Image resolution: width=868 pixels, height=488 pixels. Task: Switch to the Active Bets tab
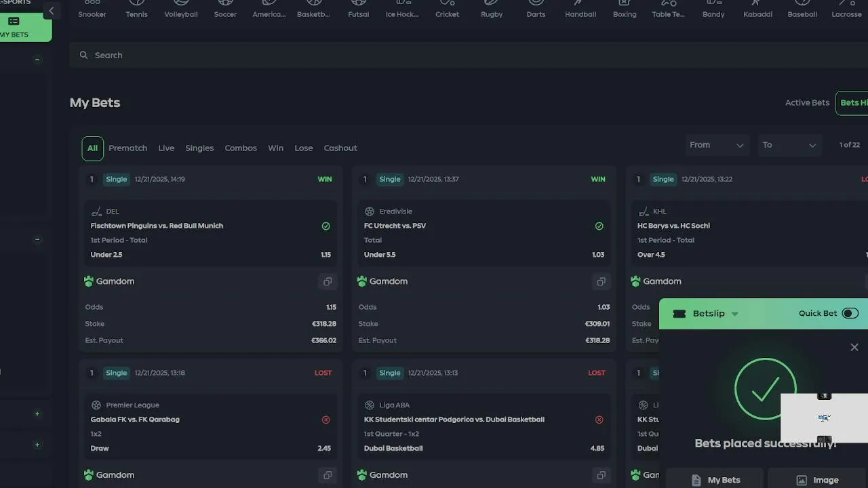click(x=807, y=103)
